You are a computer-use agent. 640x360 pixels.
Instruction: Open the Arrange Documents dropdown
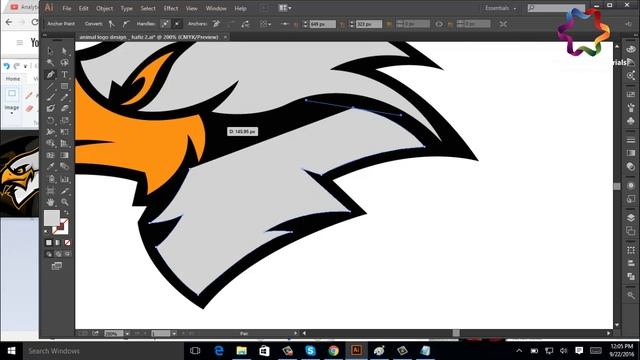[x=284, y=8]
